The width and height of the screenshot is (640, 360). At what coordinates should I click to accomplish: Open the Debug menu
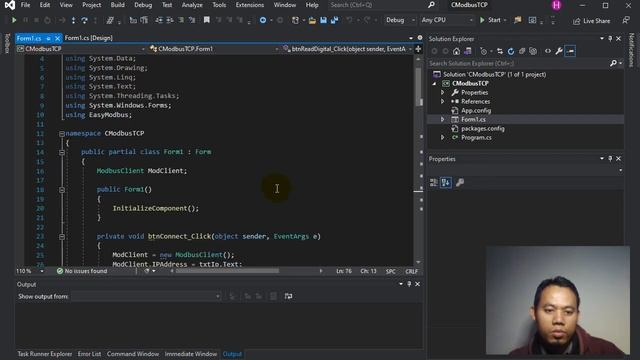pyautogui.click(x=143, y=5)
